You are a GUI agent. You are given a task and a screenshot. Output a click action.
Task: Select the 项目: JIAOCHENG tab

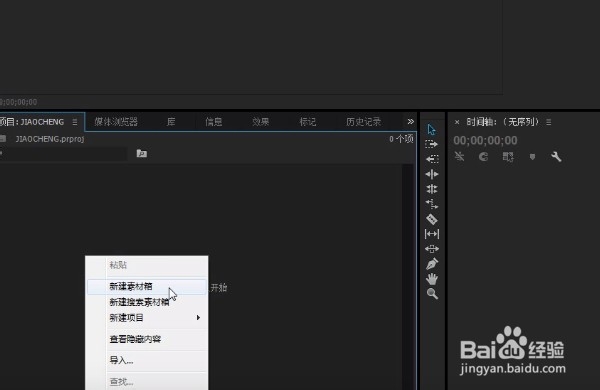coord(32,122)
